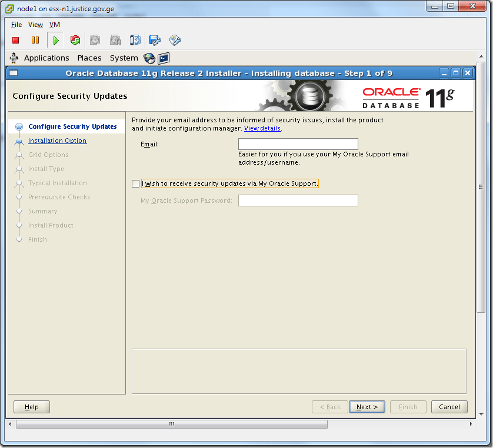Open the System menu
The height and width of the screenshot is (448, 493).
(124, 58)
